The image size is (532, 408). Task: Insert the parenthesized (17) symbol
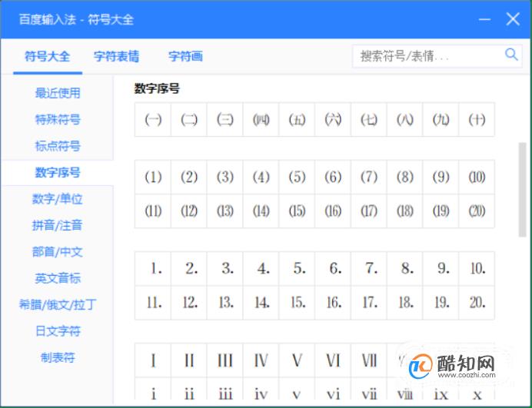click(x=369, y=211)
